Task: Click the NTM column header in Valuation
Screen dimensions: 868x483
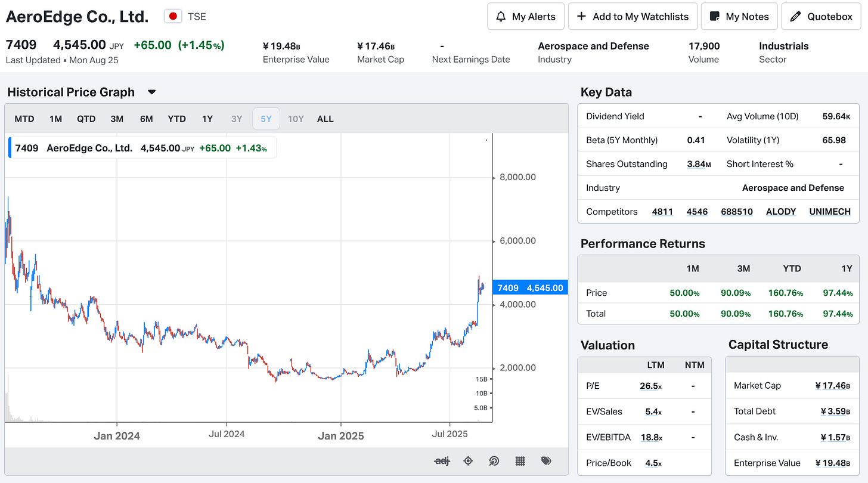Action: tap(694, 365)
